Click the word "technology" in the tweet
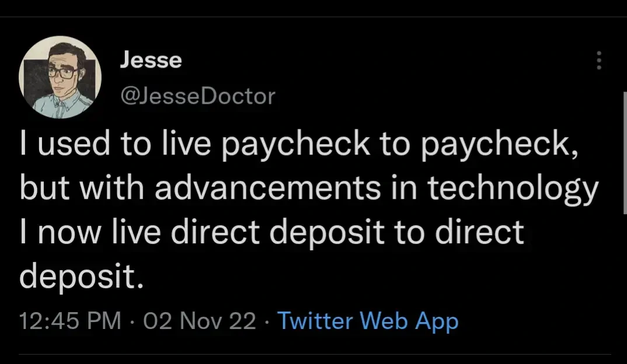 click(510, 188)
